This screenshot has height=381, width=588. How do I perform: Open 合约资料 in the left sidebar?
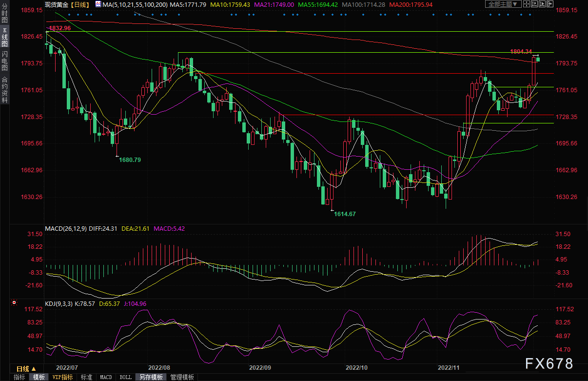pos(4,89)
